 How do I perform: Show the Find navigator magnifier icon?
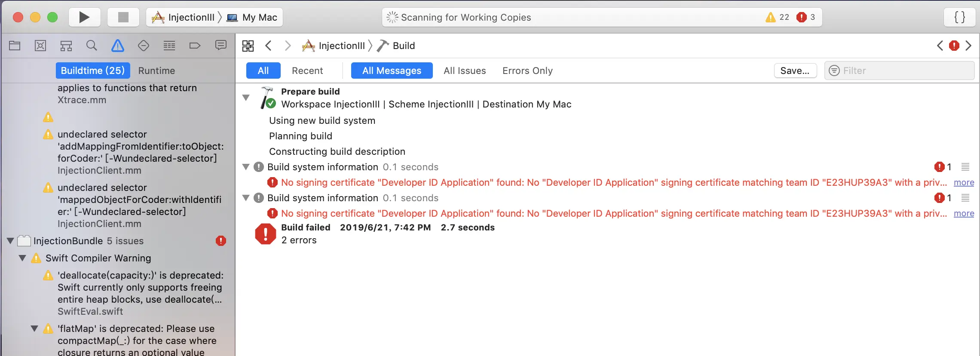(92, 46)
